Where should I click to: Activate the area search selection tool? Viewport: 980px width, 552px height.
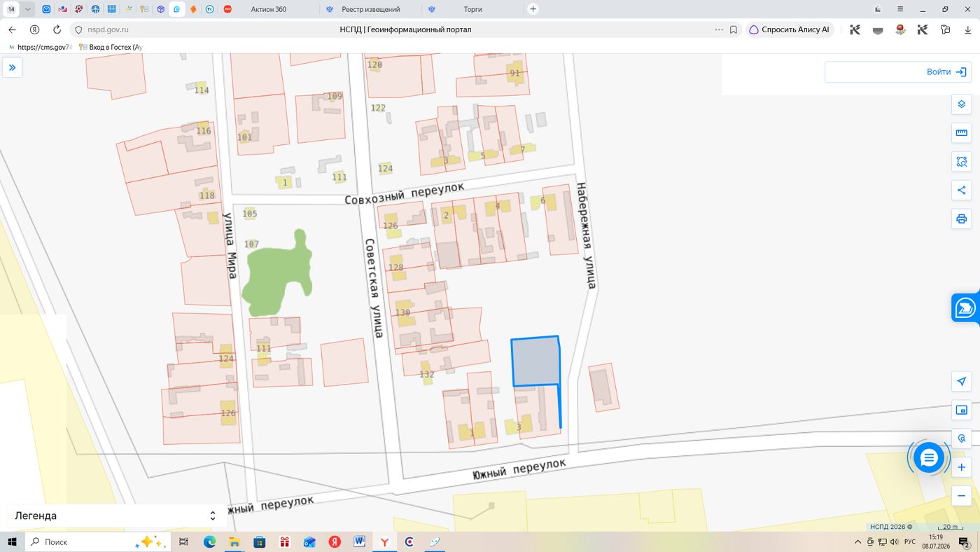[961, 162]
